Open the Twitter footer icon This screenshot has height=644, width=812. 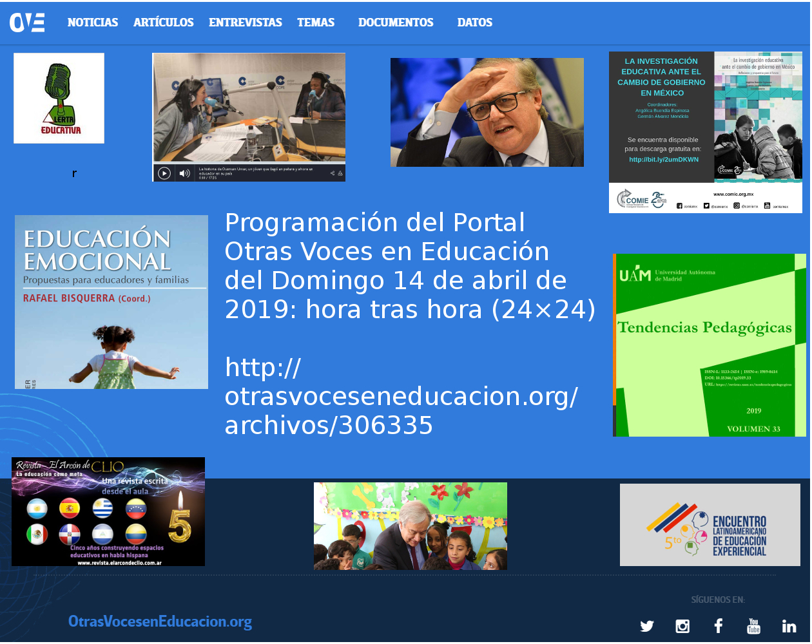pyautogui.click(x=647, y=626)
